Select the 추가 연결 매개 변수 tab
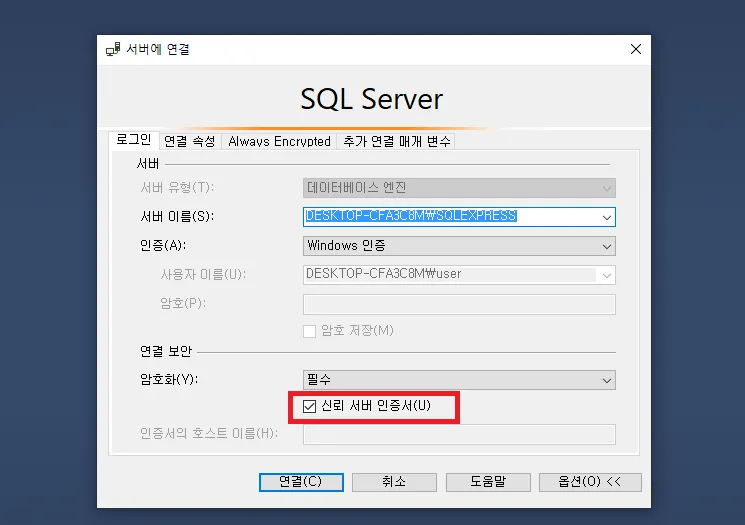Viewport: 745px width, 525px height. (x=396, y=142)
